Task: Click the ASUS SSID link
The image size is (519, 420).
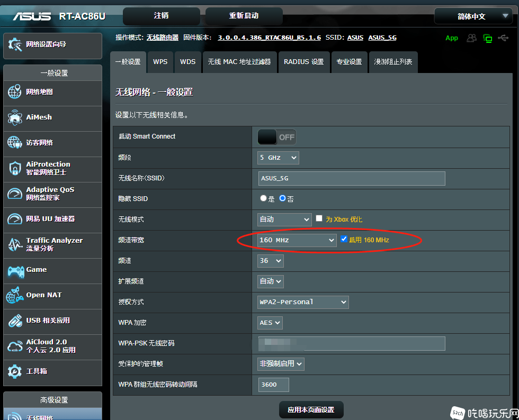Action: point(355,38)
